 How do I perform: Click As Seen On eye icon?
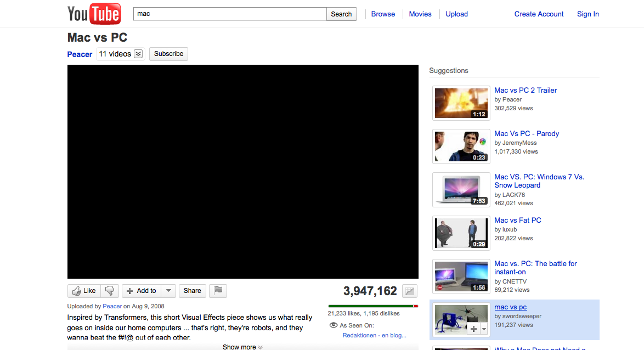pos(334,325)
